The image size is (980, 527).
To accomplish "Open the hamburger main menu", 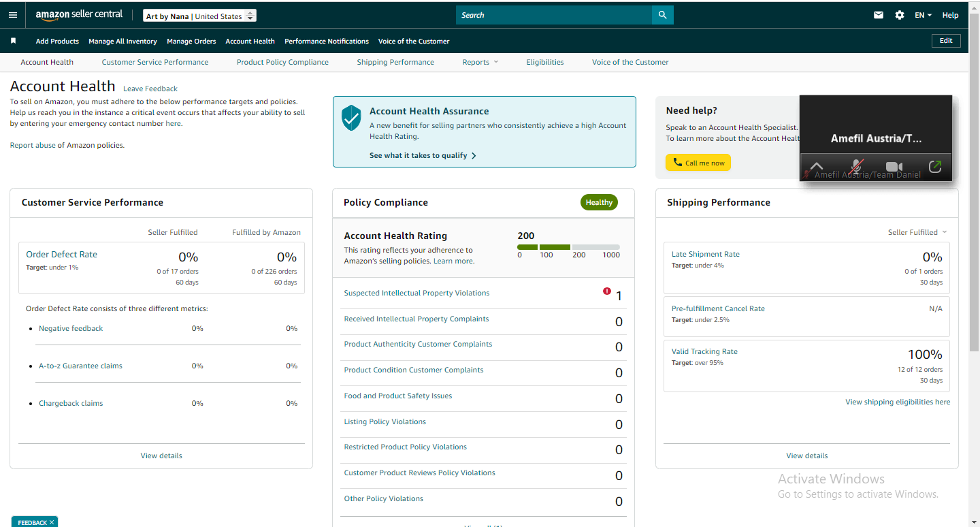I will (13, 15).
